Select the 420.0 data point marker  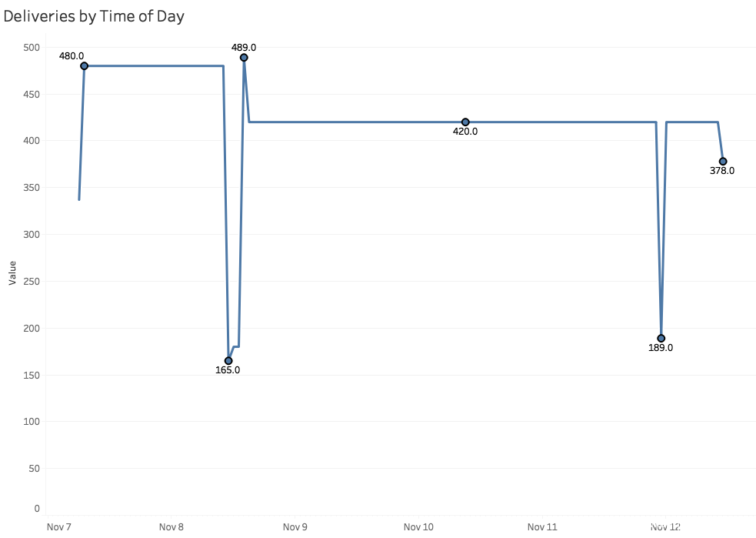pos(465,122)
